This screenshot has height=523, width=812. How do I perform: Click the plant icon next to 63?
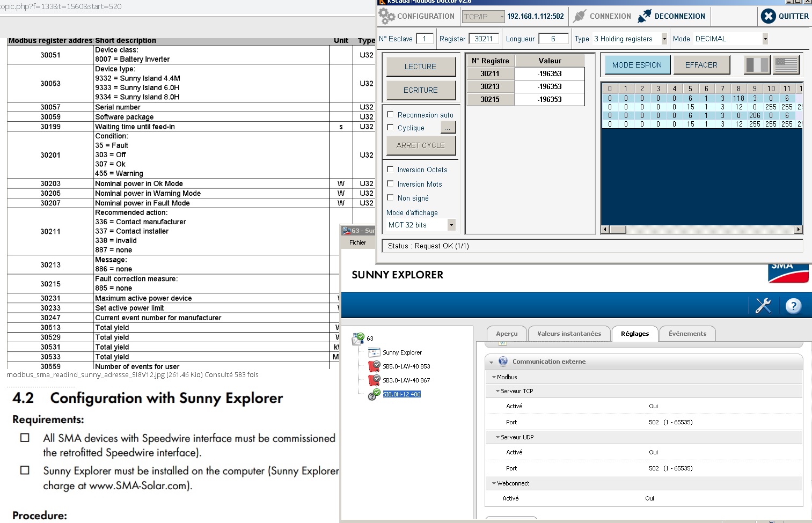(358, 338)
